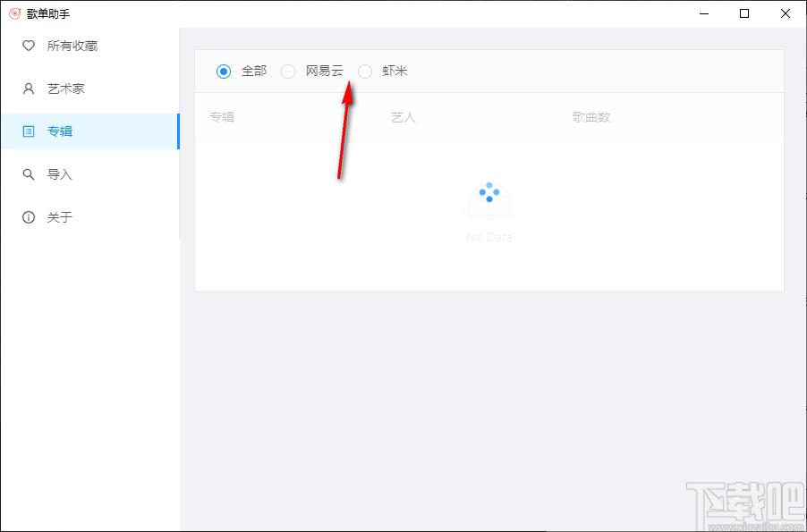Select the 虾米 radio button
The image size is (807, 532).
tap(365, 71)
